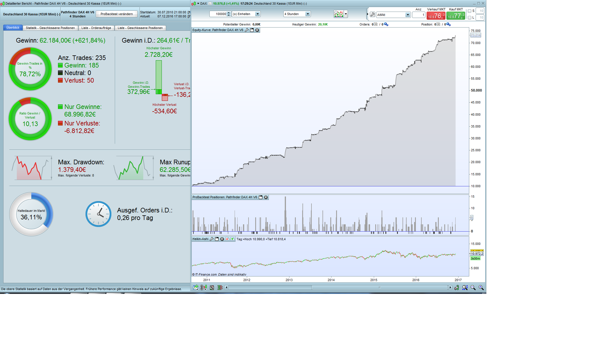Enable the L limit checkbox
Viewport: 609px width, 364px height.
tap(470, 18)
